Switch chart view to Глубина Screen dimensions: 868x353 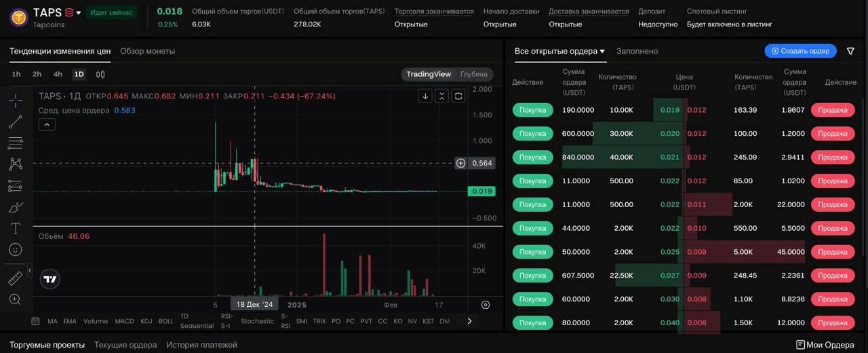pyautogui.click(x=473, y=74)
